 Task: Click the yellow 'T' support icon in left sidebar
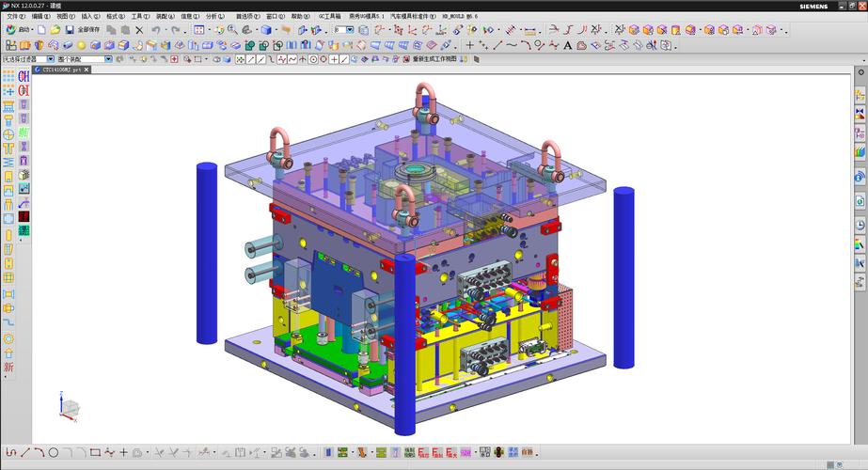click(x=8, y=149)
